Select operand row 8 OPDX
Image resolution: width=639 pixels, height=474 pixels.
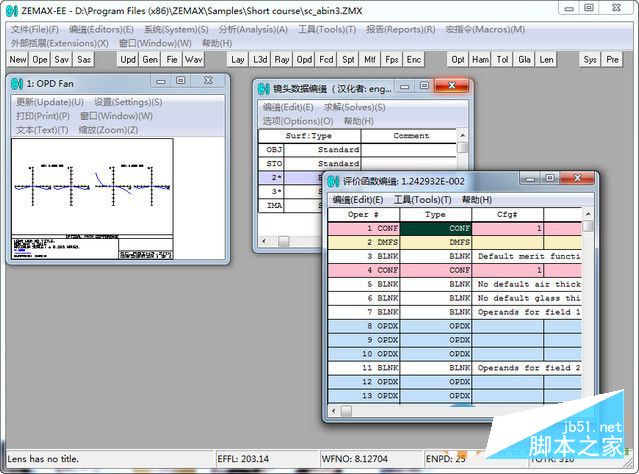(x=454, y=326)
